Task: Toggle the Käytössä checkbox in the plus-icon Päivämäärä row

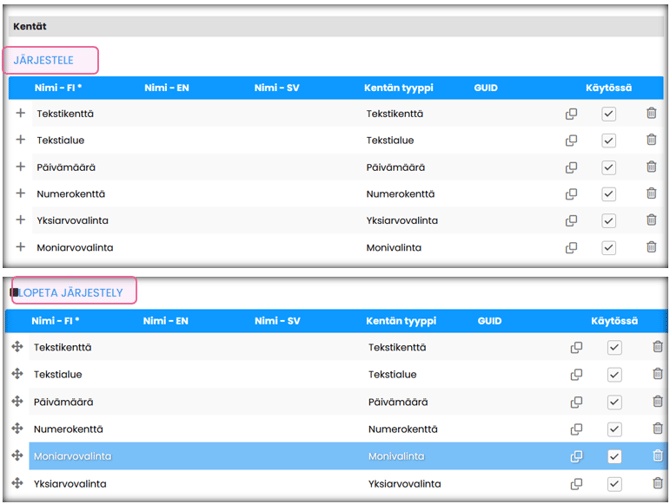Action: click(x=608, y=167)
